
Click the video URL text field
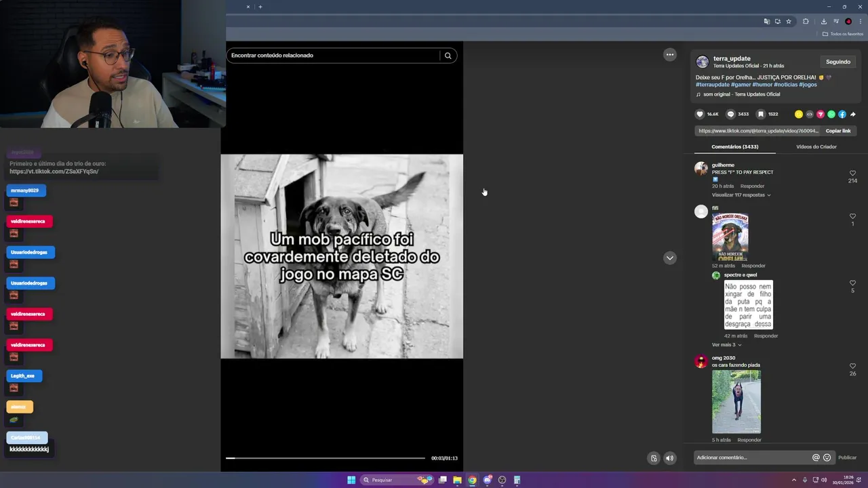(x=758, y=131)
